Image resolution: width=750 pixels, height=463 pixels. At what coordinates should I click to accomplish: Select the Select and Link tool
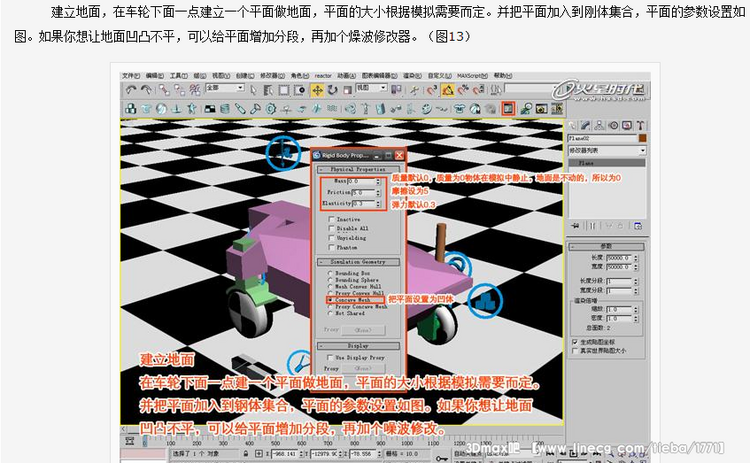pos(164,89)
